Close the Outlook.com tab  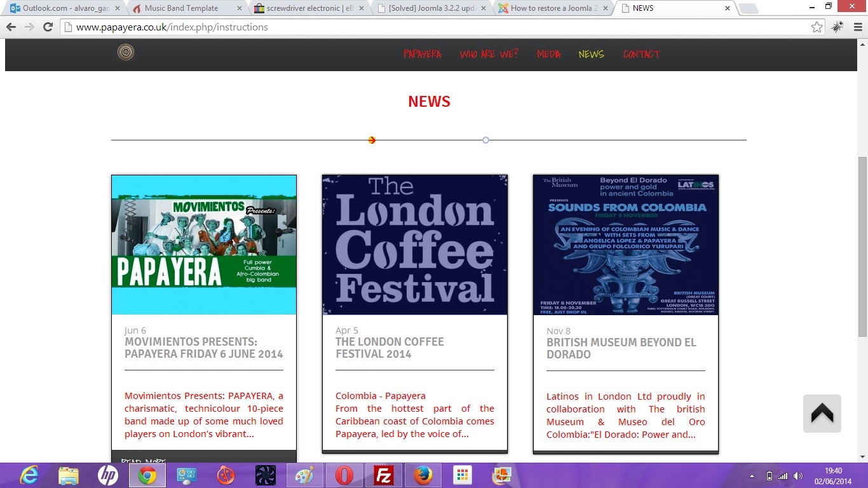118,8
